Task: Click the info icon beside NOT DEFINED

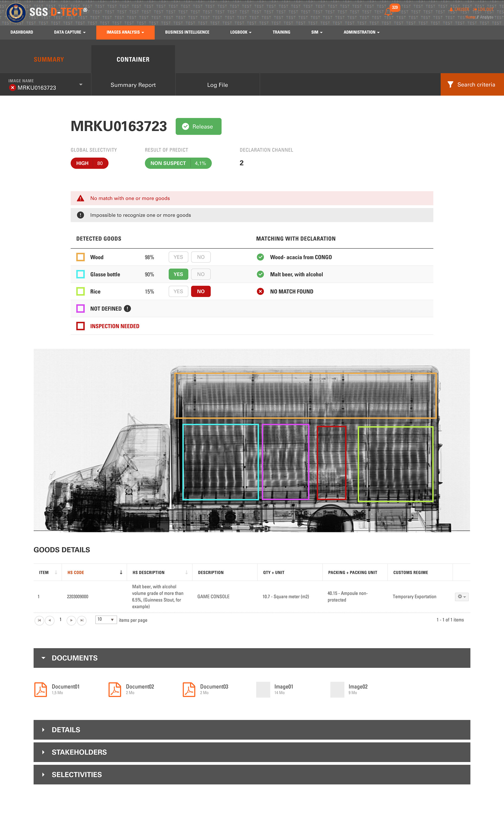Action: pyautogui.click(x=127, y=308)
